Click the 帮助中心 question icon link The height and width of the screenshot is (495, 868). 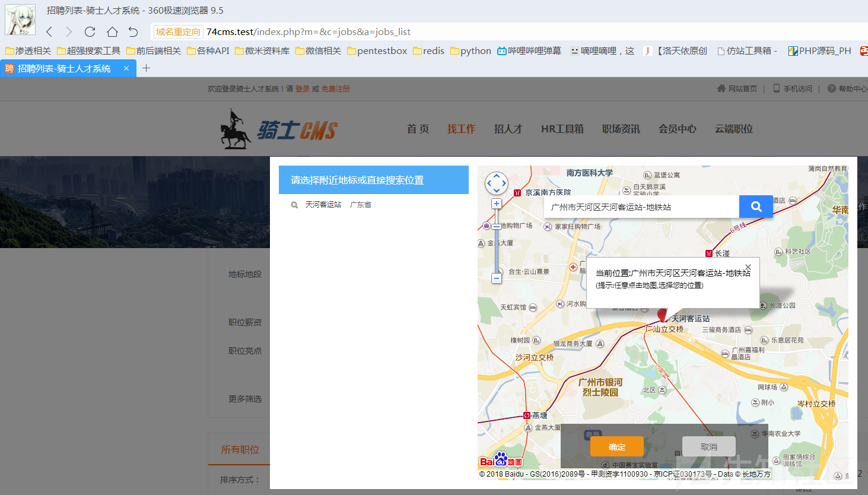tap(847, 88)
